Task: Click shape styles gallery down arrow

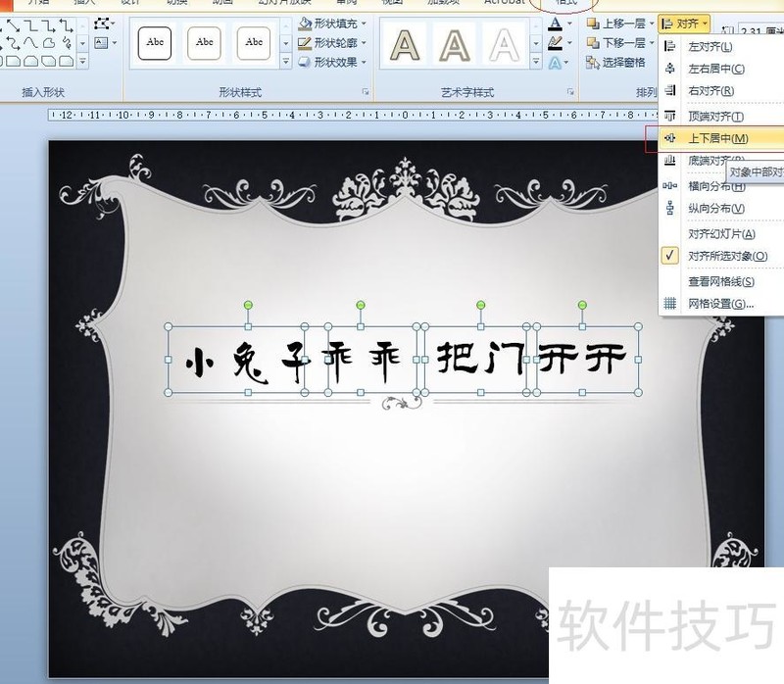Action: tap(285, 43)
